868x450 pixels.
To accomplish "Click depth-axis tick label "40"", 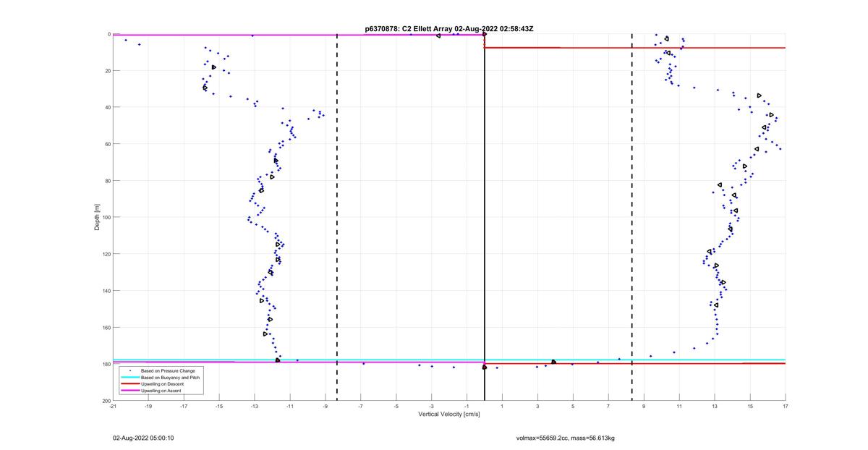I will click(x=107, y=107).
